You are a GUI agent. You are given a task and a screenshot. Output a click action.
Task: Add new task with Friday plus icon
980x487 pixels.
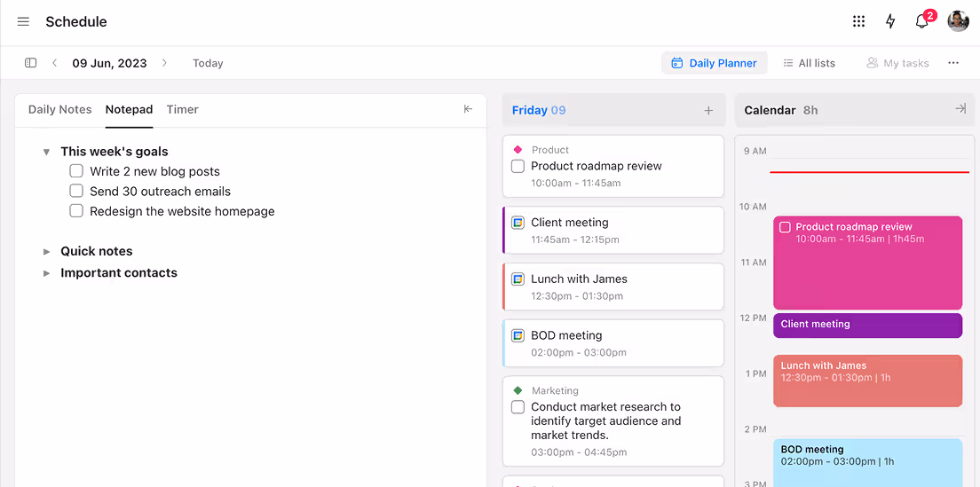[708, 110]
